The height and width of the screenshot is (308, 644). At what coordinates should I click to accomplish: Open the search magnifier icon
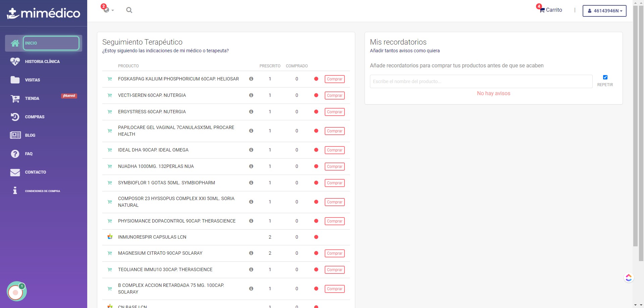pyautogui.click(x=129, y=10)
